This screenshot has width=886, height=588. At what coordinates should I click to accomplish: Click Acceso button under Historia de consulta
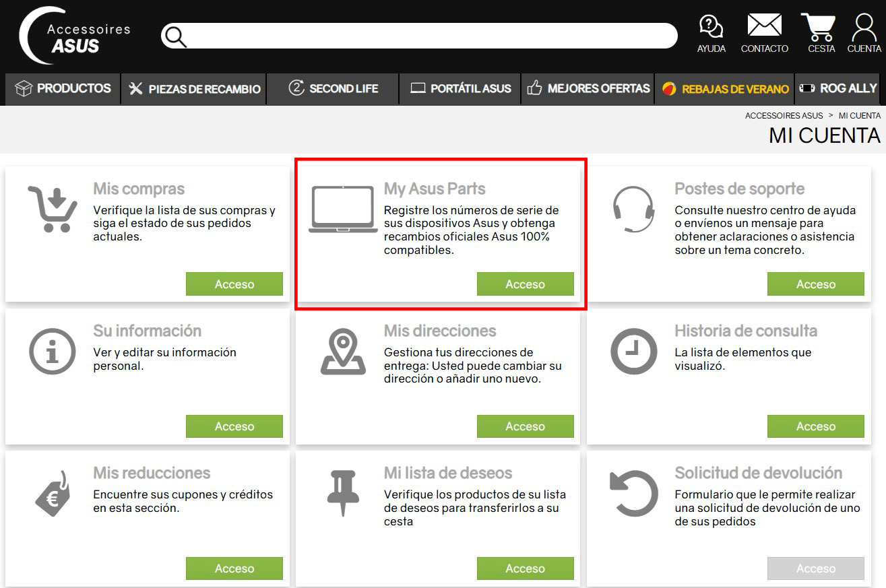pyautogui.click(x=815, y=426)
